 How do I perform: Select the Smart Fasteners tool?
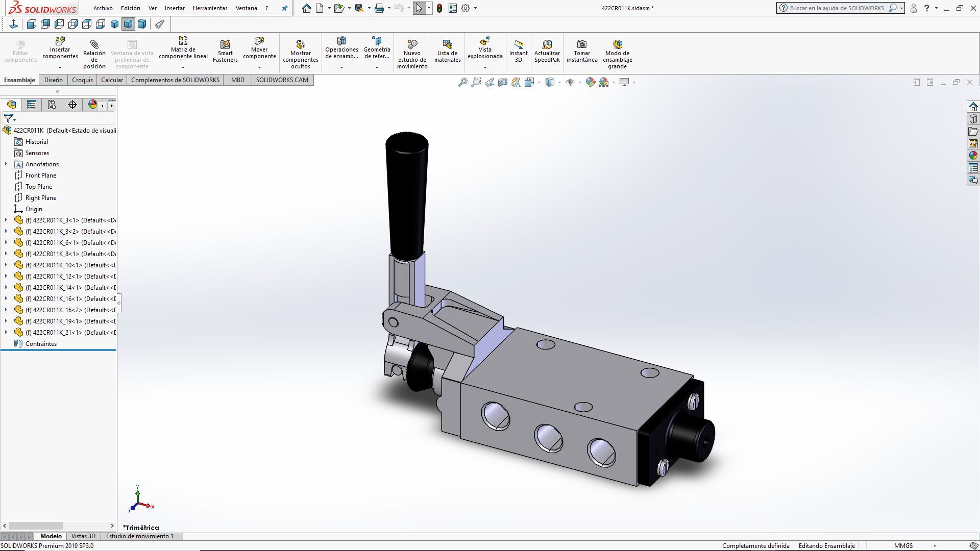click(x=225, y=44)
